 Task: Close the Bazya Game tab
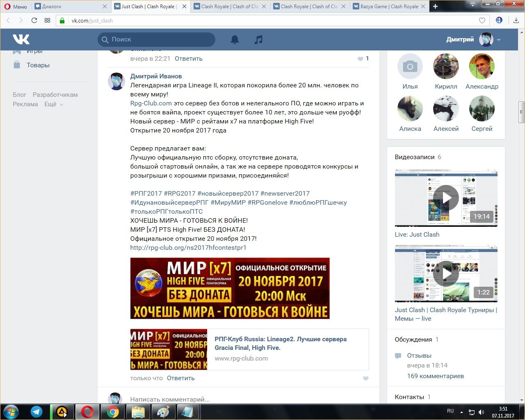click(x=423, y=7)
